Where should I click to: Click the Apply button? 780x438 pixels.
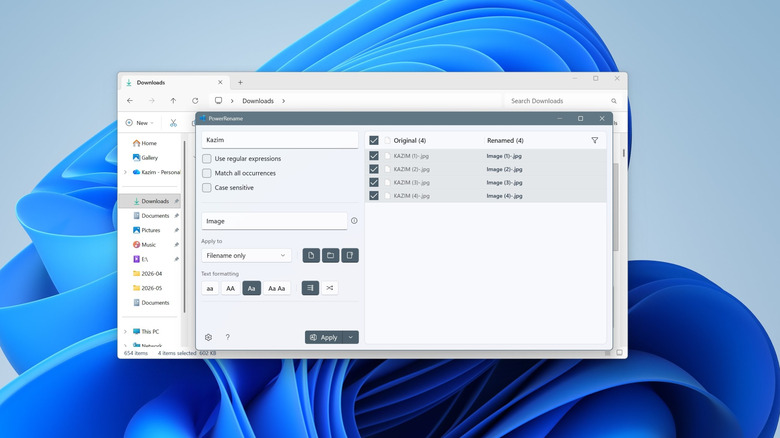[324, 337]
